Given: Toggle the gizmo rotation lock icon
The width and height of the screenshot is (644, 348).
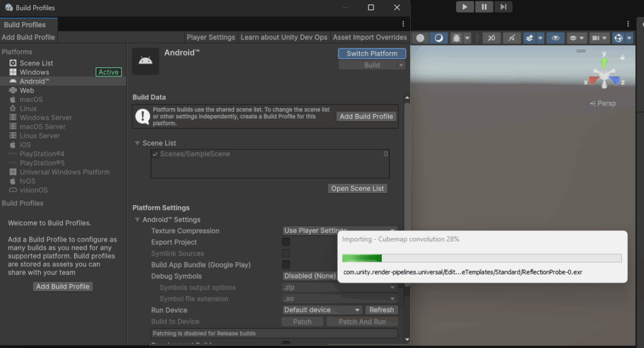Looking at the screenshot, I should (x=623, y=57).
